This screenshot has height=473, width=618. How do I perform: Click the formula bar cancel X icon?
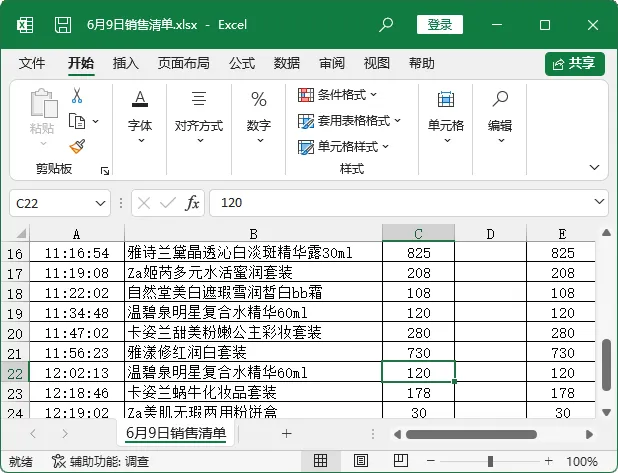coord(144,203)
